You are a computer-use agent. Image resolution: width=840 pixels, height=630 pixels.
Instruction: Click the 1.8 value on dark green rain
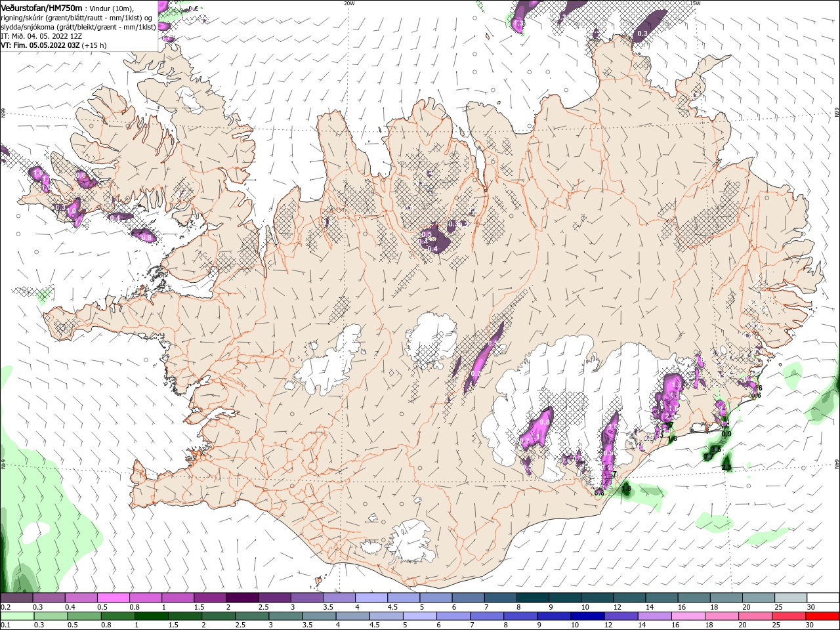click(x=626, y=488)
